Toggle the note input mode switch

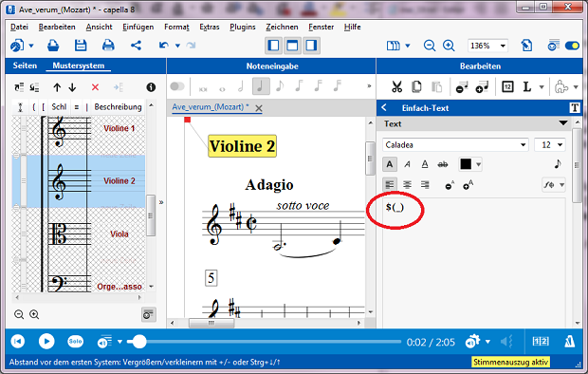177,86
